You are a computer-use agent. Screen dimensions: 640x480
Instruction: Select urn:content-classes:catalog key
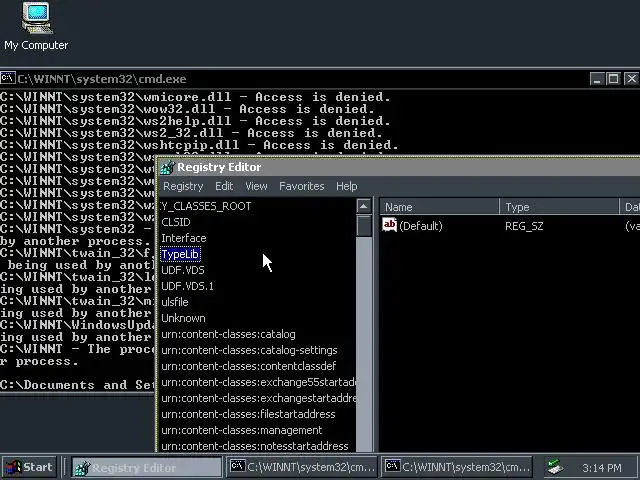[228, 334]
